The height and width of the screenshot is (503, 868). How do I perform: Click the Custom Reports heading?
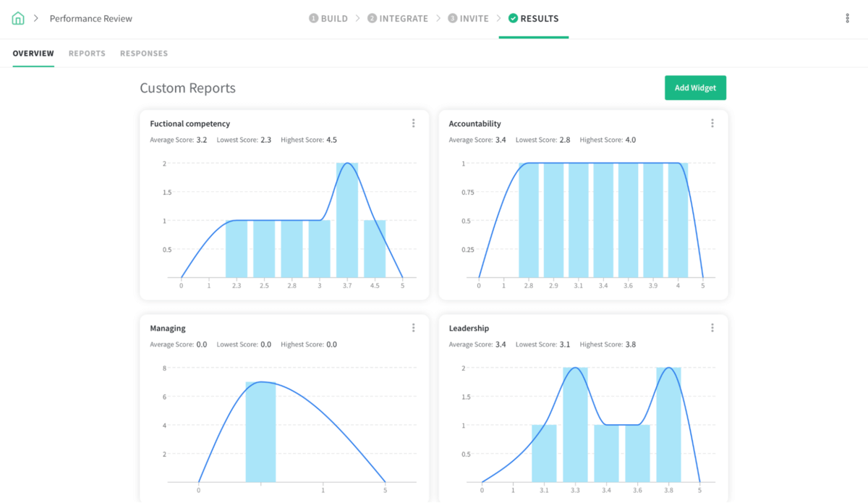[187, 88]
